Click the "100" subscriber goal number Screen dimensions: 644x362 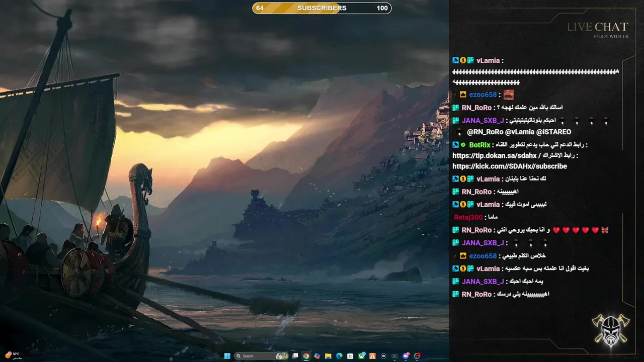382,8
